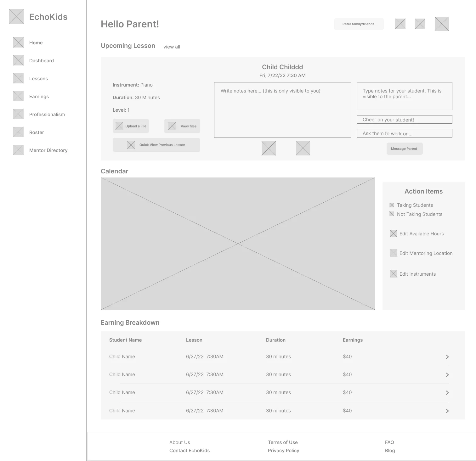Click the left icon below private notes box
This screenshot has width=476, height=461.
point(269,148)
